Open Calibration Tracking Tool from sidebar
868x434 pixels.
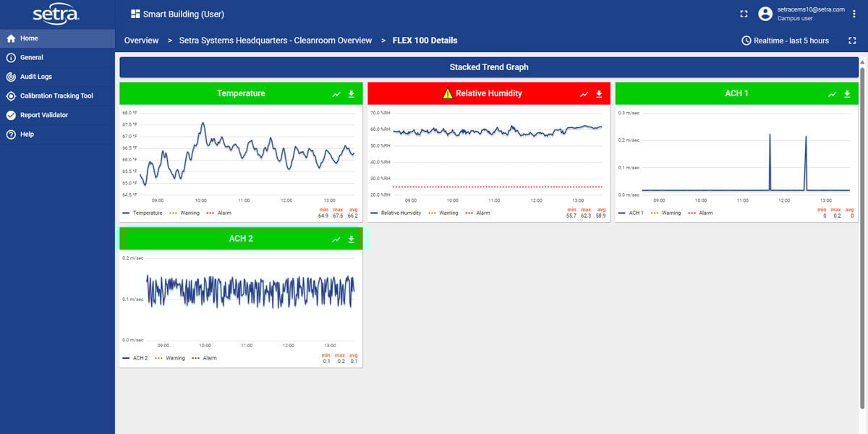pos(58,95)
